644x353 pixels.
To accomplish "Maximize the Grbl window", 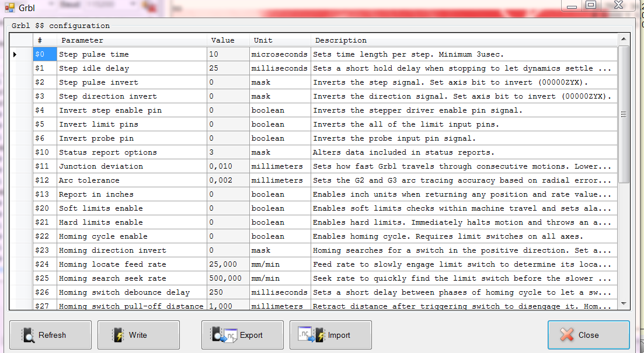I will pos(591,5).
